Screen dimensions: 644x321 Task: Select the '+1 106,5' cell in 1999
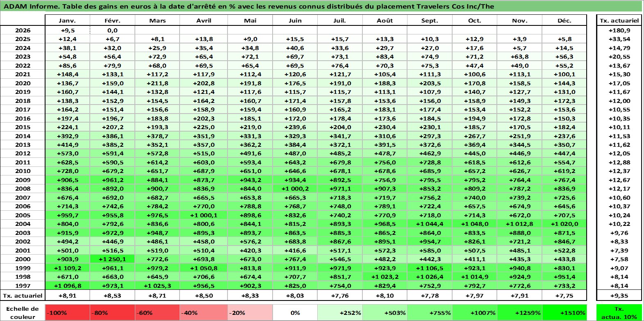(430, 268)
